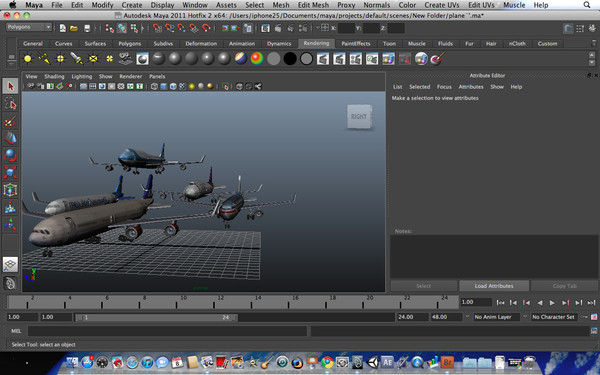The width and height of the screenshot is (600, 375).
Task: Click the New Scene icon
Action: [x=63, y=28]
